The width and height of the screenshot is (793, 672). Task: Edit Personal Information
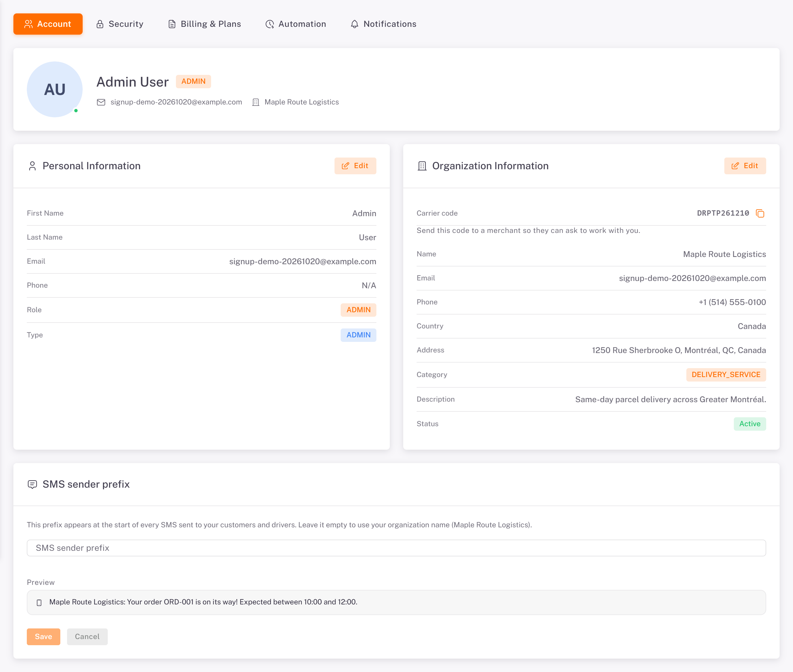tap(355, 166)
